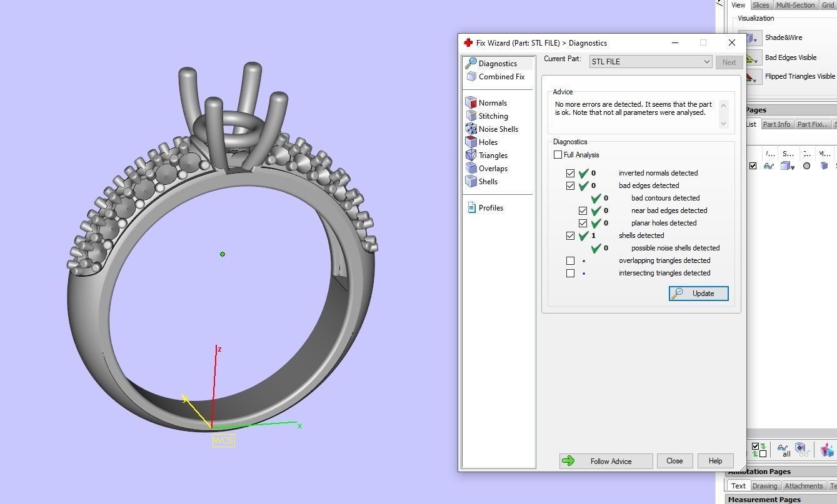
Task: Uncheck planar holes detected checkbox
Action: [583, 223]
